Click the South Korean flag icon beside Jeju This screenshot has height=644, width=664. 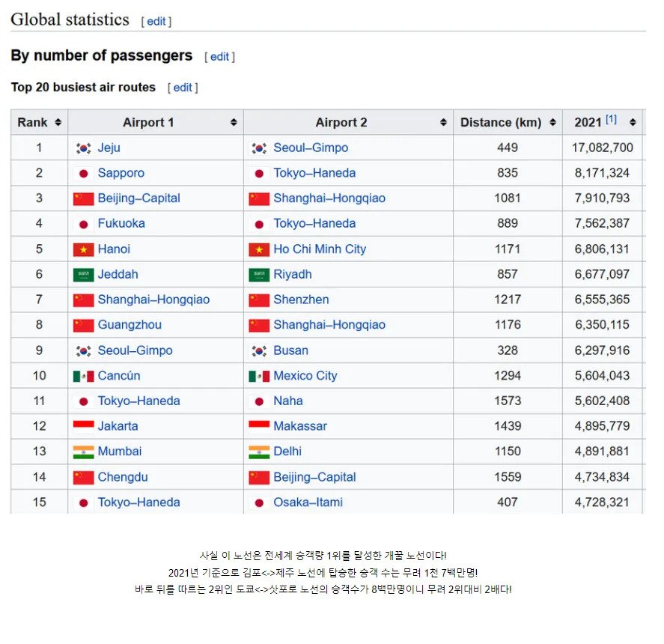pos(82,148)
